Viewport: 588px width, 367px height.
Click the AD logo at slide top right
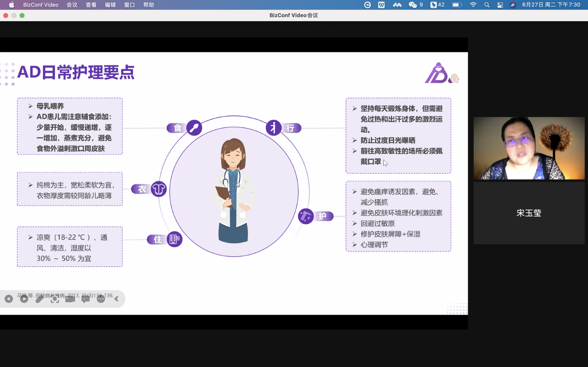(x=442, y=73)
